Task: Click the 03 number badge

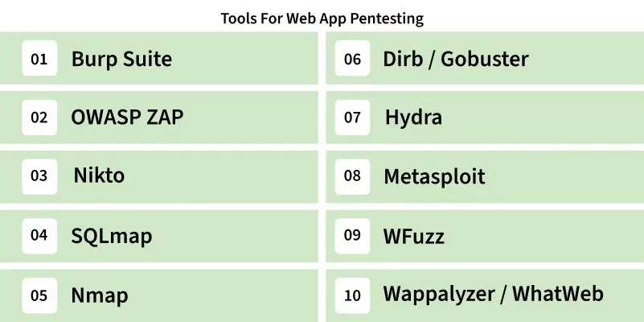Action: [x=39, y=176]
